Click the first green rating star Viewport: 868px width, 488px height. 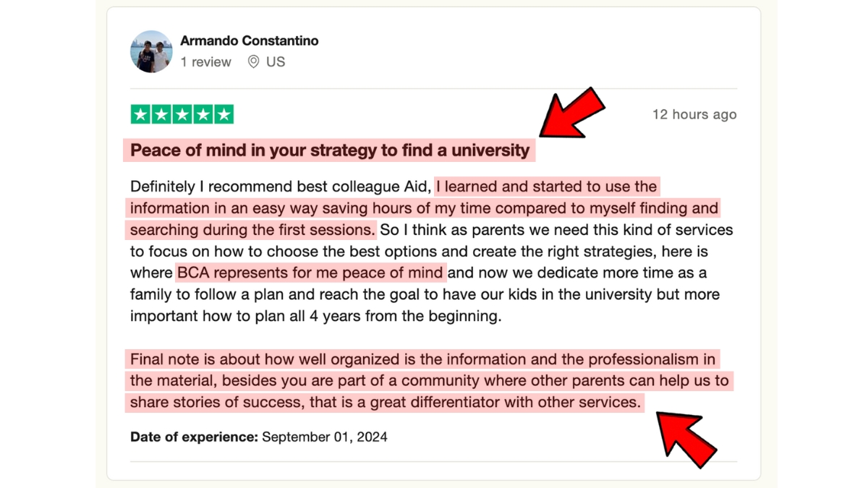141,114
